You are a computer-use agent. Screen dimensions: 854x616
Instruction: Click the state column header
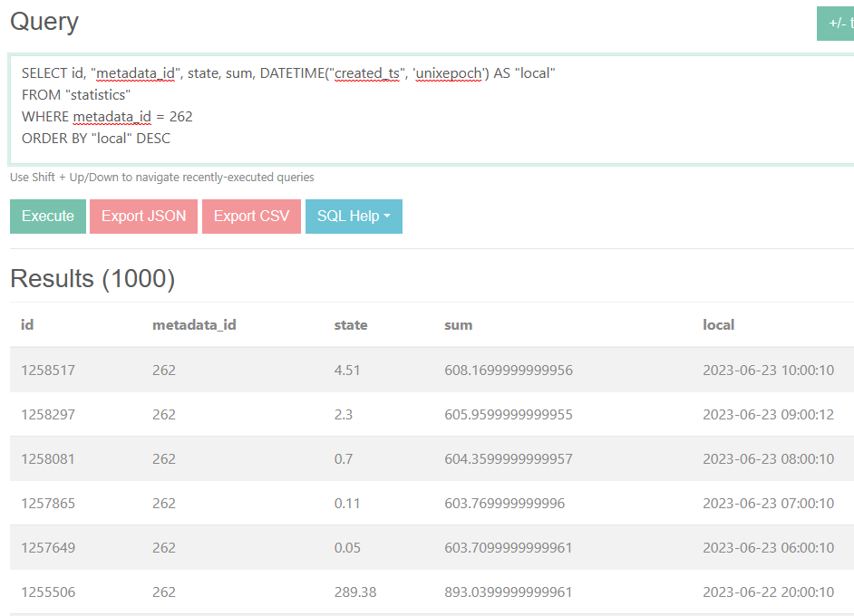351,325
